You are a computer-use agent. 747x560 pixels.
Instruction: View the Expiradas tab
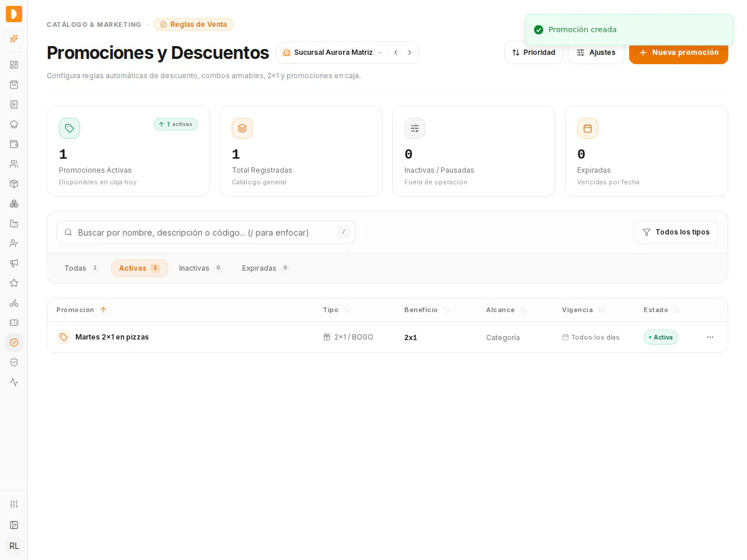coord(266,268)
